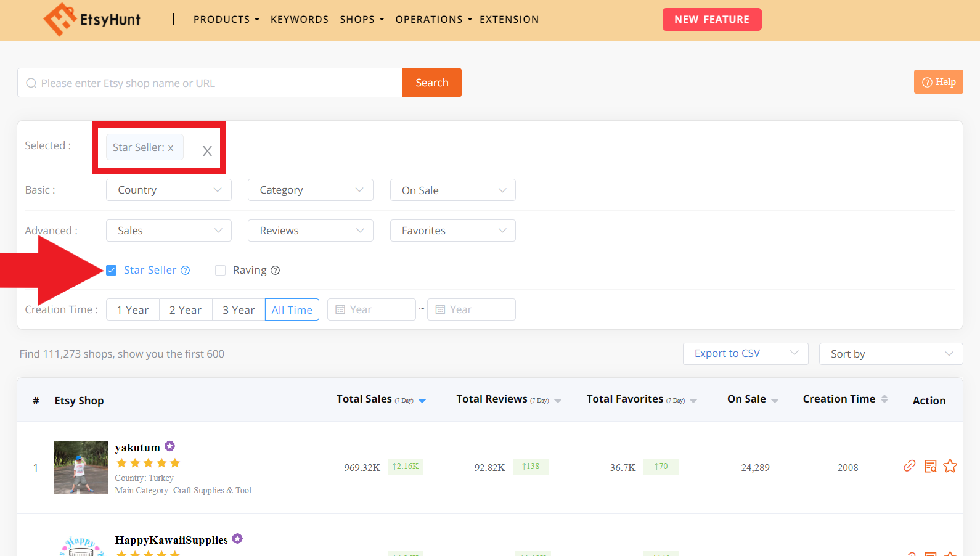Select the 1 Year creation time tab
This screenshot has width=980, height=556.
(x=133, y=309)
